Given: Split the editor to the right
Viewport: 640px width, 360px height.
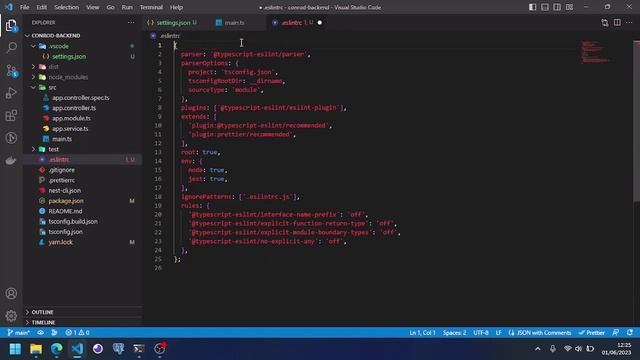Looking at the screenshot, I should [617, 22].
